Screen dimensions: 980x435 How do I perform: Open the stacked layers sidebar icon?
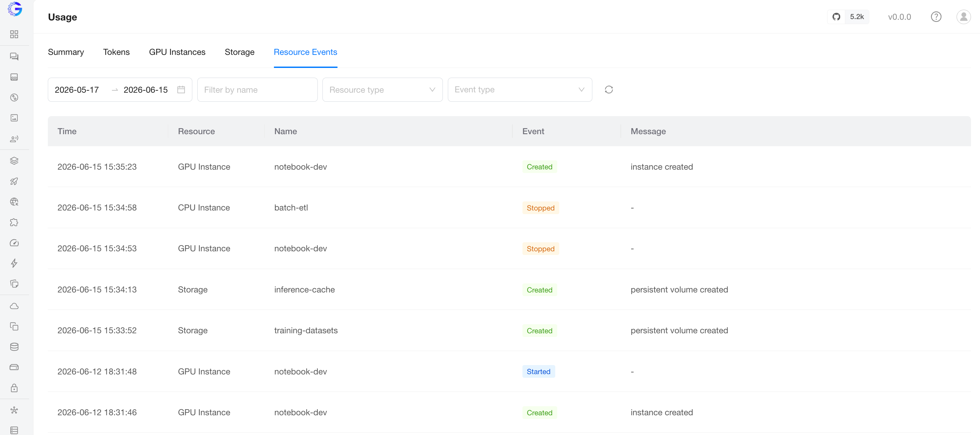(14, 161)
